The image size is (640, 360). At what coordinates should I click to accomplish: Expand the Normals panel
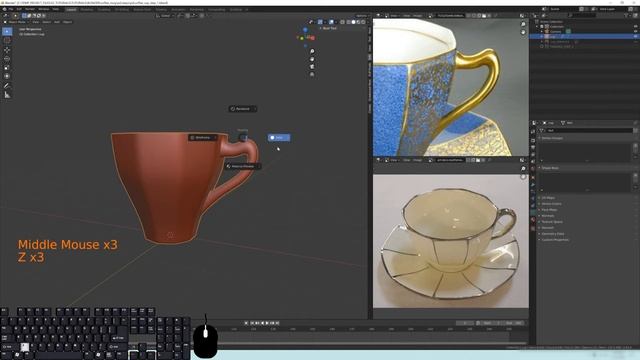point(547,216)
